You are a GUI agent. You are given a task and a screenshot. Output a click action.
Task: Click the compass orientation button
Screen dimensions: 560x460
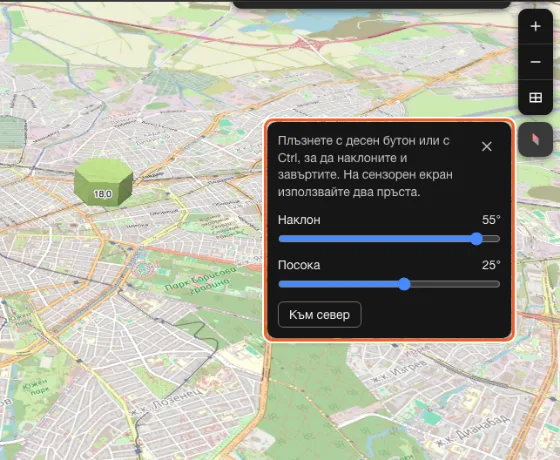pyautogui.click(x=535, y=140)
